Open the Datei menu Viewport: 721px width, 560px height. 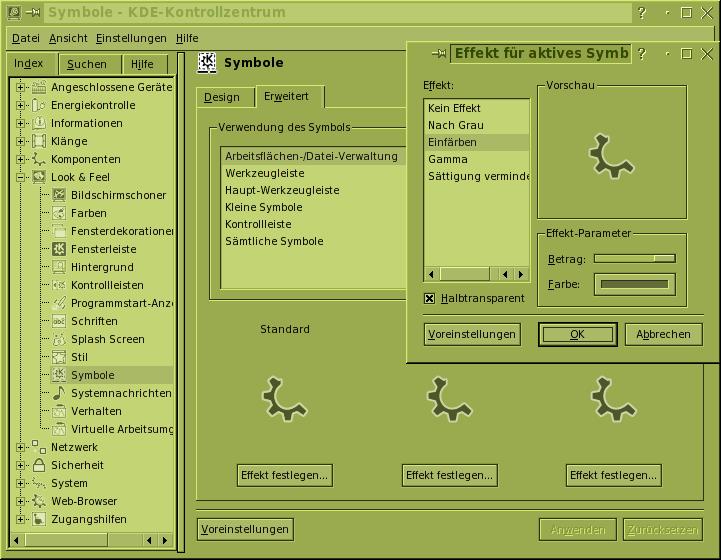click(26, 38)
